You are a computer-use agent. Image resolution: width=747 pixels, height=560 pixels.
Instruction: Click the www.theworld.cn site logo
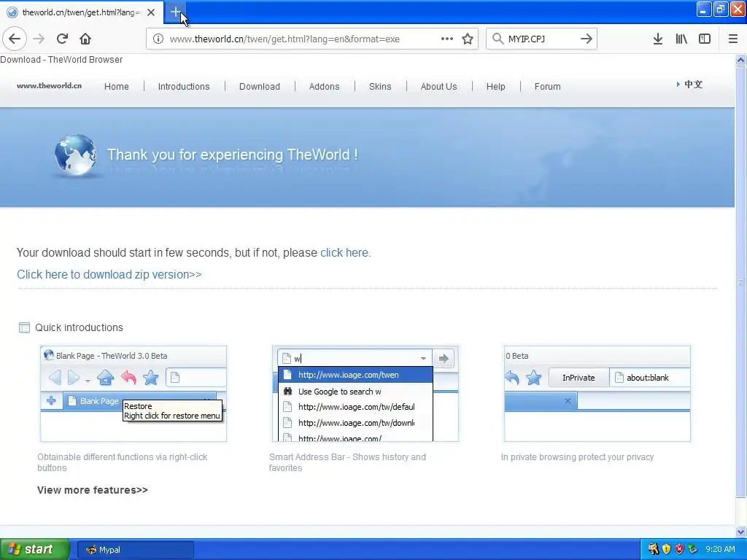tap(49, 86)
